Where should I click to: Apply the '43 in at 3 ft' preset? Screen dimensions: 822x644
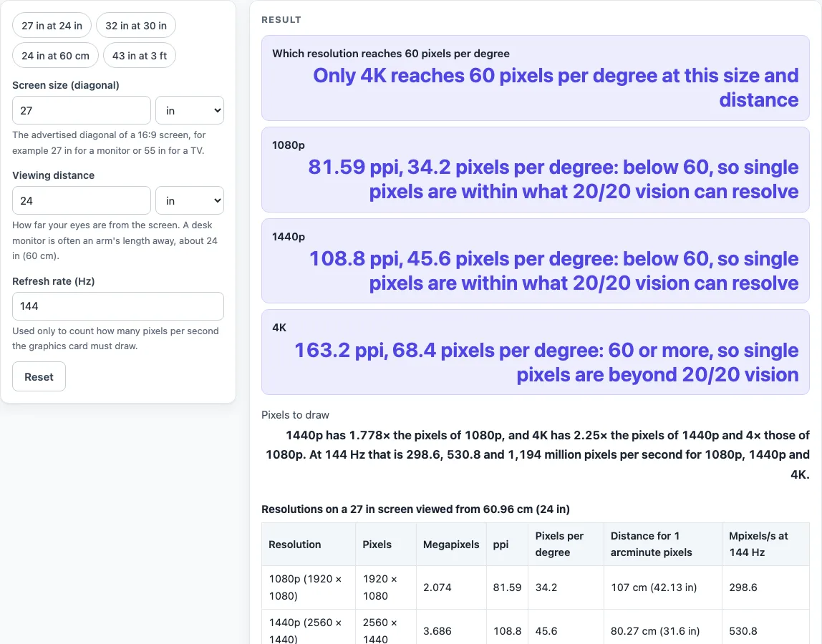point(140,56)
